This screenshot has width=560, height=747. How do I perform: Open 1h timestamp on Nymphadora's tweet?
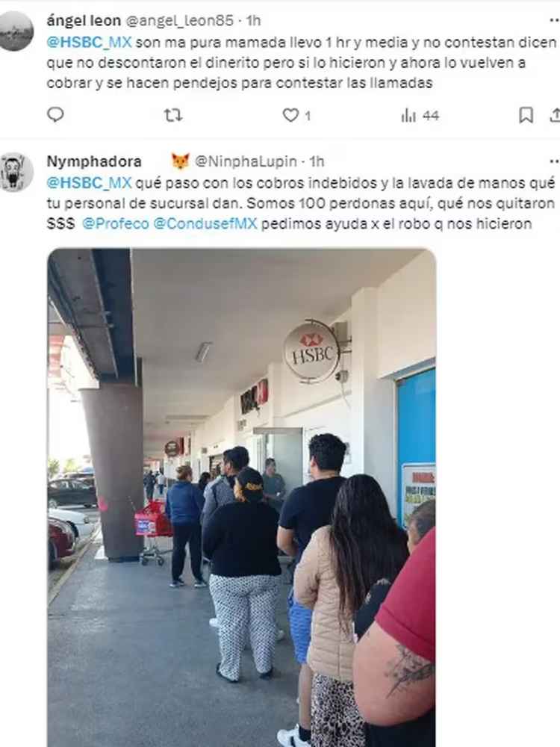pos(317,161)
